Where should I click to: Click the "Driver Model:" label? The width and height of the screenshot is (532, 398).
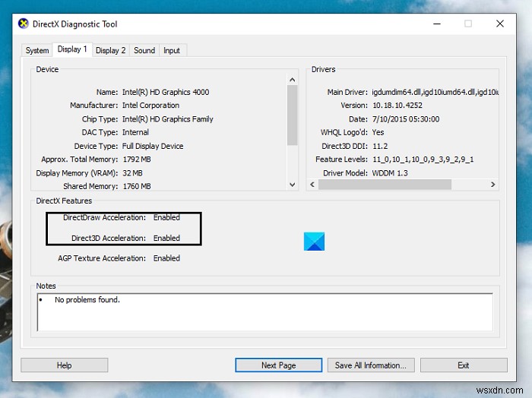click(x=345, y=173)
